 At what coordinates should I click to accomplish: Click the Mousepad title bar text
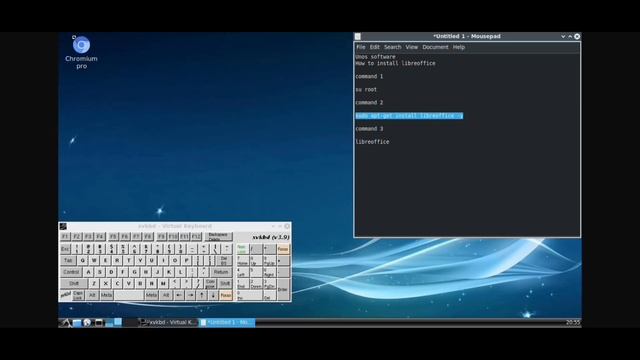[x=467, y=36]
